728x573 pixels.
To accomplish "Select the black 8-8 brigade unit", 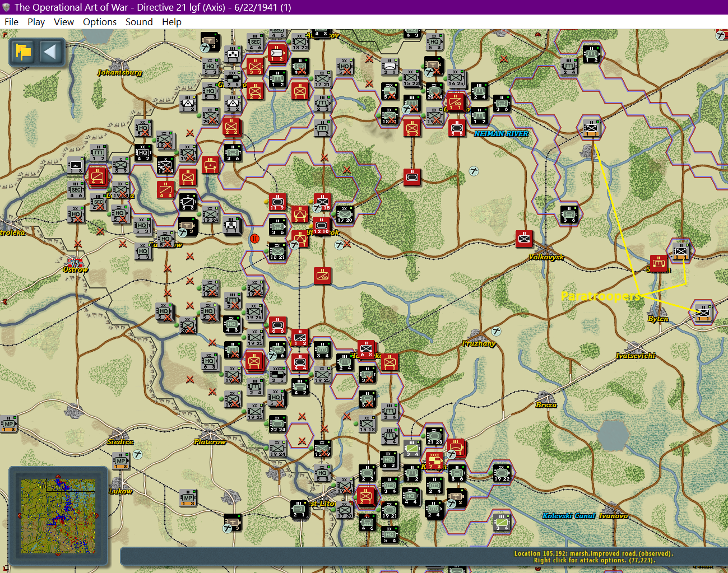I will click(188, 202).
